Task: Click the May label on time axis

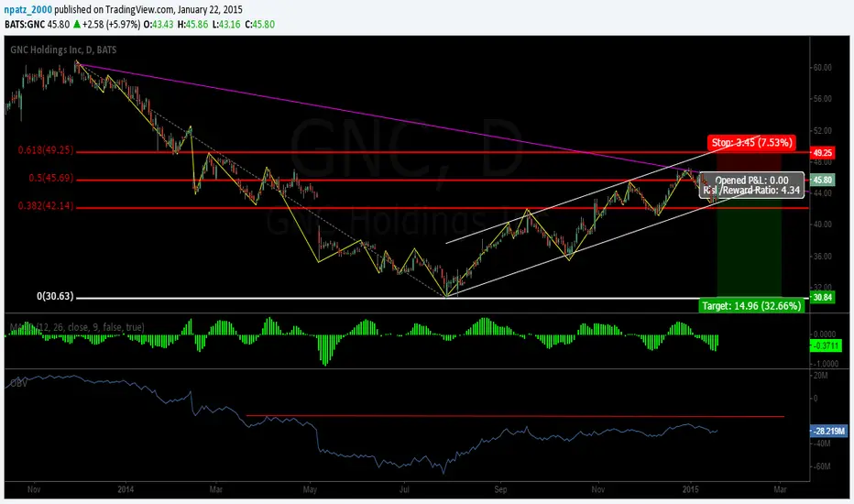Action: coord(310,489)
